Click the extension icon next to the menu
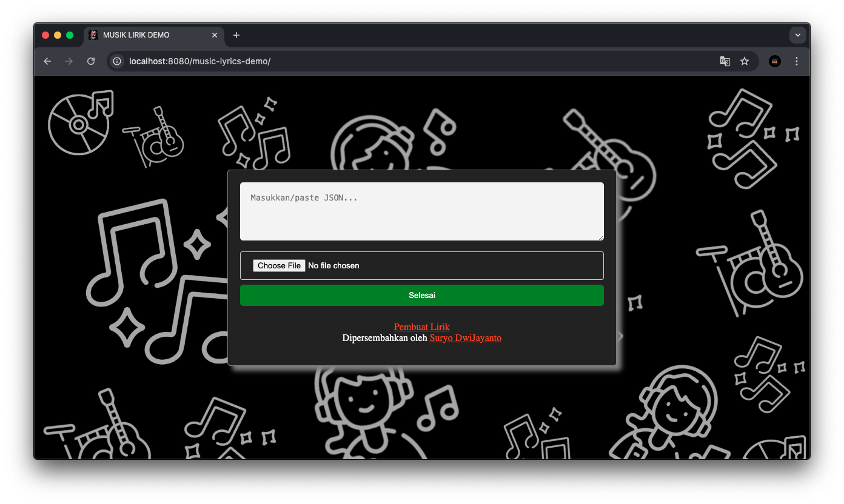 [x=774, y=61]
